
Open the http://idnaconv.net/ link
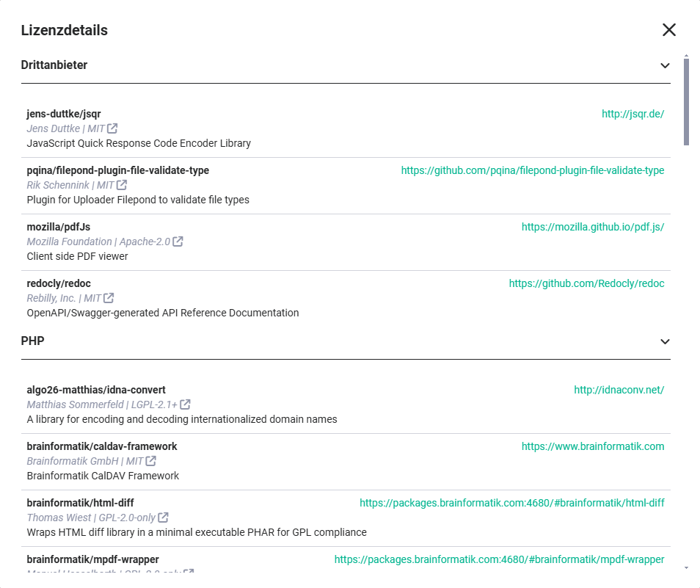click(x=619, y=390)
